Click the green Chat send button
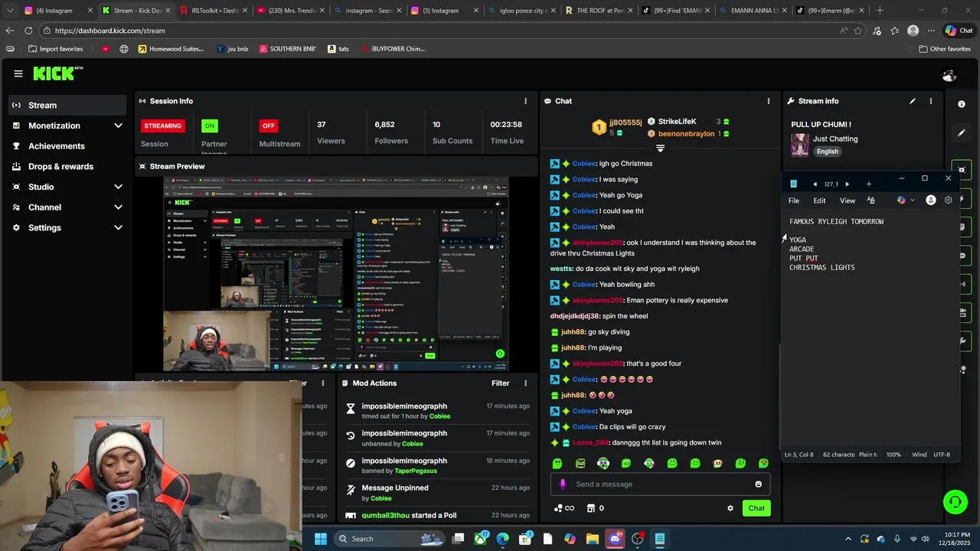Image resolution: width=980 pixels, height=551 pixels. pyautogui.click(x=756, y=508)
